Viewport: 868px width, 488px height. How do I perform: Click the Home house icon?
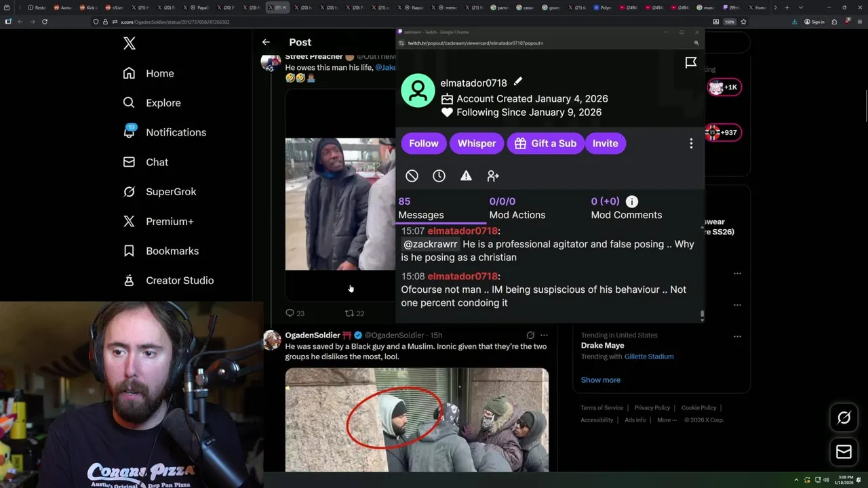click(129, 73)
